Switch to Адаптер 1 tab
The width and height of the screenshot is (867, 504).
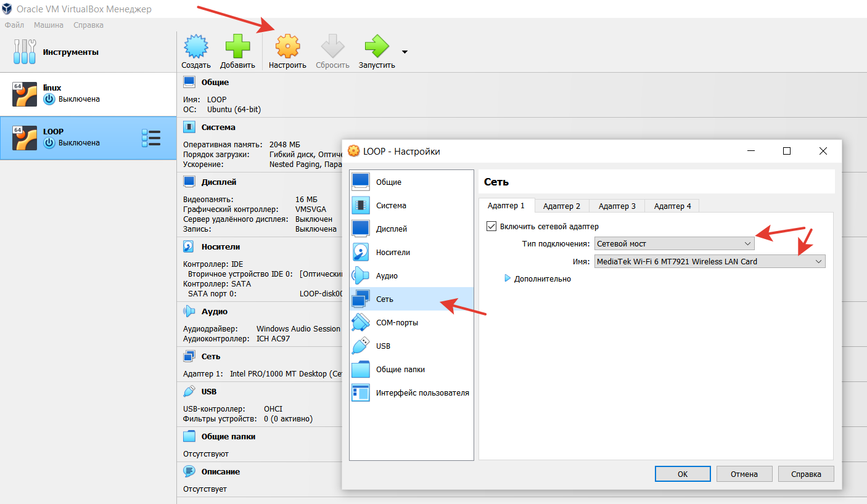pyautogui.click(x=506, y=206)
